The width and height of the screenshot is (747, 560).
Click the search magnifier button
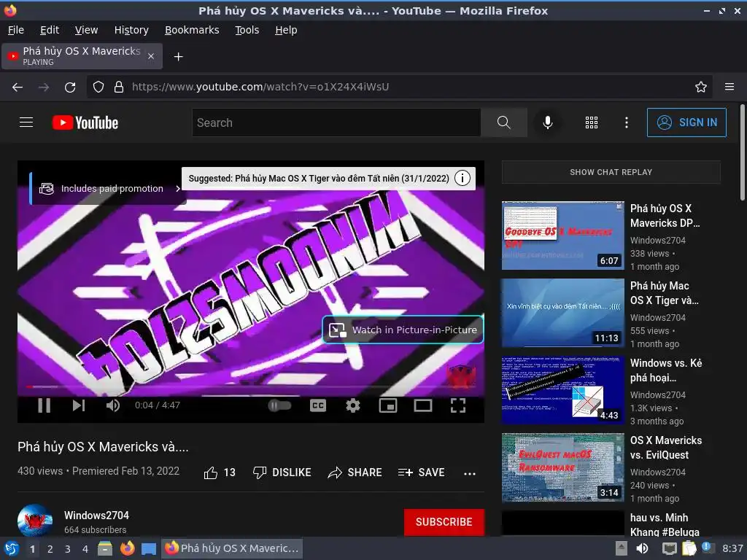tap(503, 122)
